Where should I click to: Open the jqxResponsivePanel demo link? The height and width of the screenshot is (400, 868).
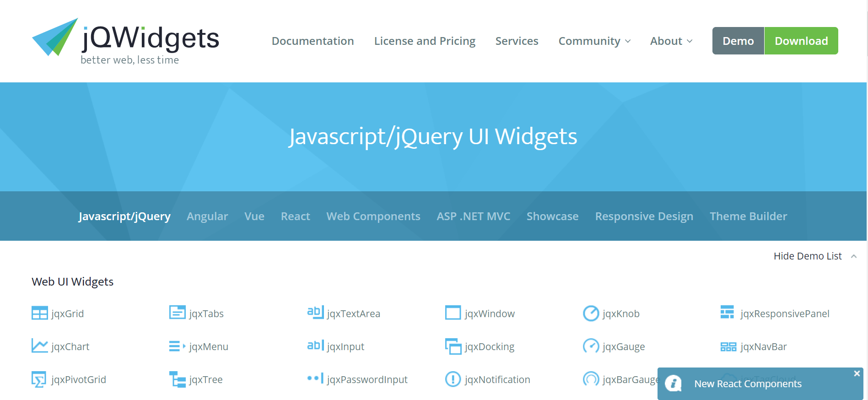point(785,314)
